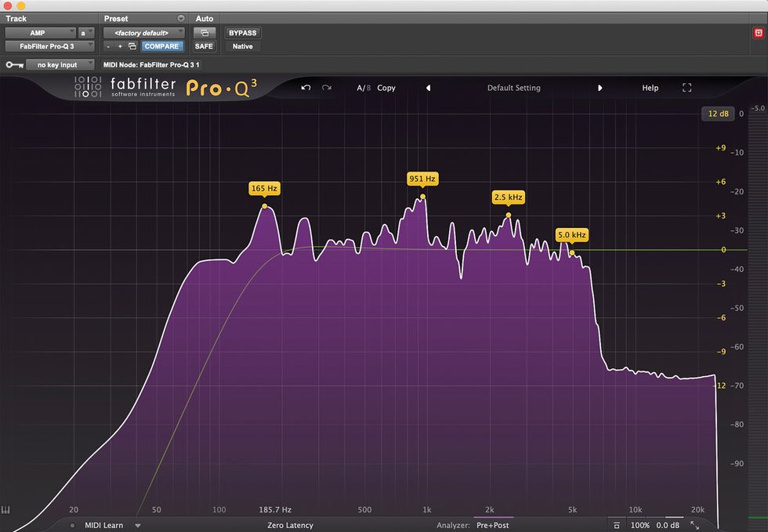Go to the previous preset arrow
Image resolution: width=768 pixels, height=532 pixels.
tap(428, 88)
